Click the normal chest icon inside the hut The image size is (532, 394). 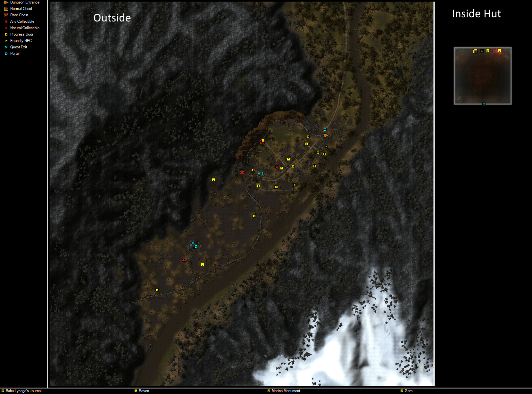pyautogui.click(x=475, y=51)
